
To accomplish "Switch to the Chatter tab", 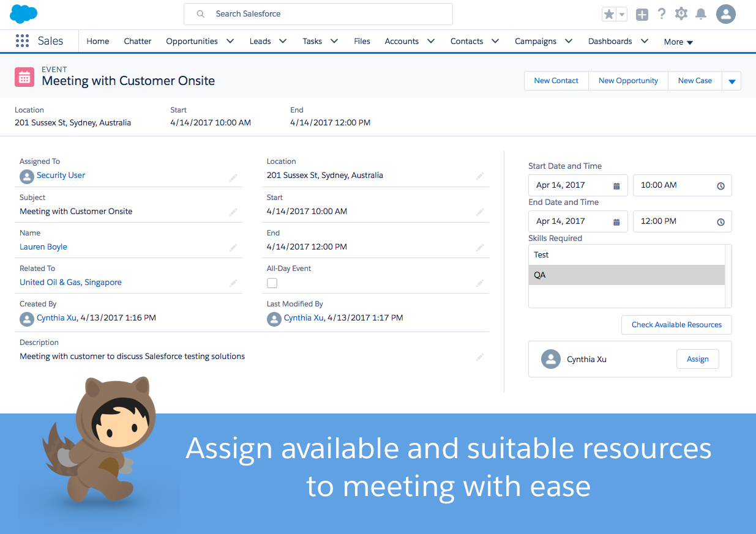I will [x=138, y=42].
